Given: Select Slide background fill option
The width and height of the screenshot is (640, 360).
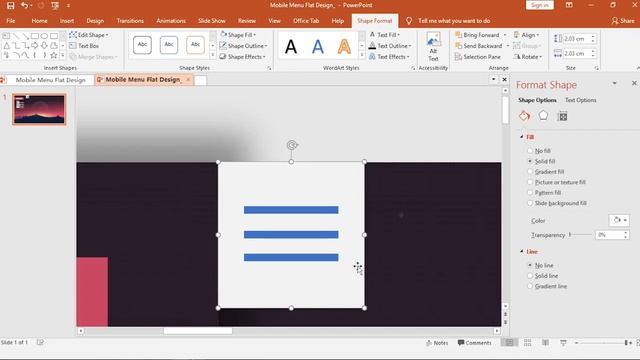Looking at the screenshot, I should [x=557, y=203].
